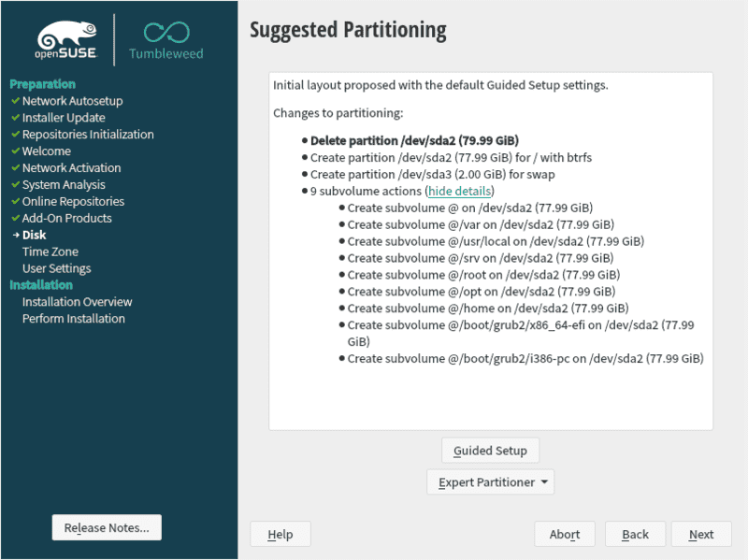
Task: Click checkmark icon beside Welcome step
Action: click(15, 151)
